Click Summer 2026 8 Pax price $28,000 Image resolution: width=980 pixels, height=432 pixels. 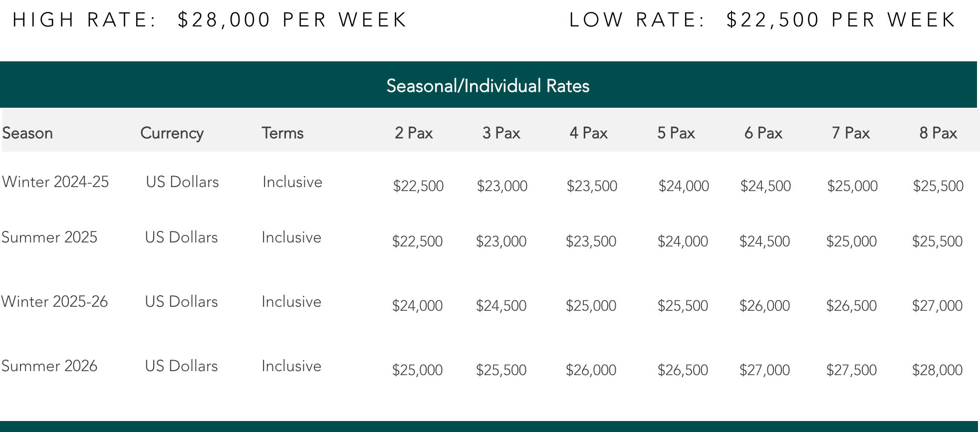937,370
